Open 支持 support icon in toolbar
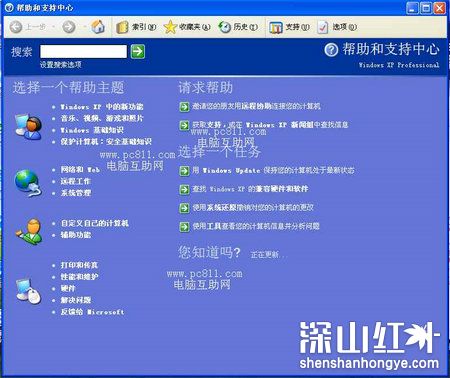This screenshot has height=378, width=450. pos(276,27)
